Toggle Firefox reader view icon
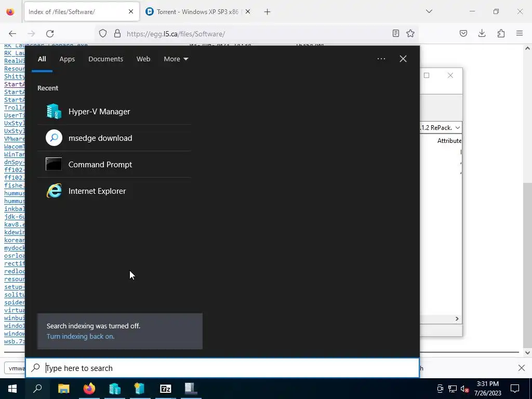532x399 pixels. (x=395, y=33)
